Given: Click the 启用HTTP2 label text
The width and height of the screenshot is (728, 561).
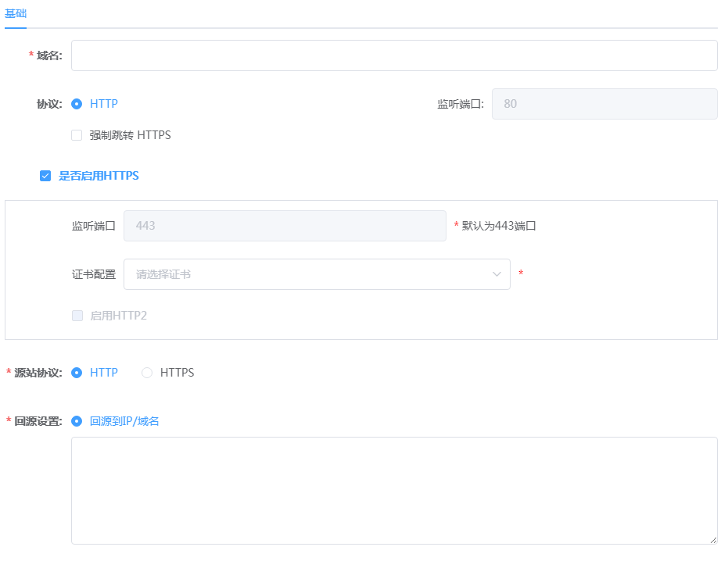Looking at the screenshot, I should [x=118, y=316].
